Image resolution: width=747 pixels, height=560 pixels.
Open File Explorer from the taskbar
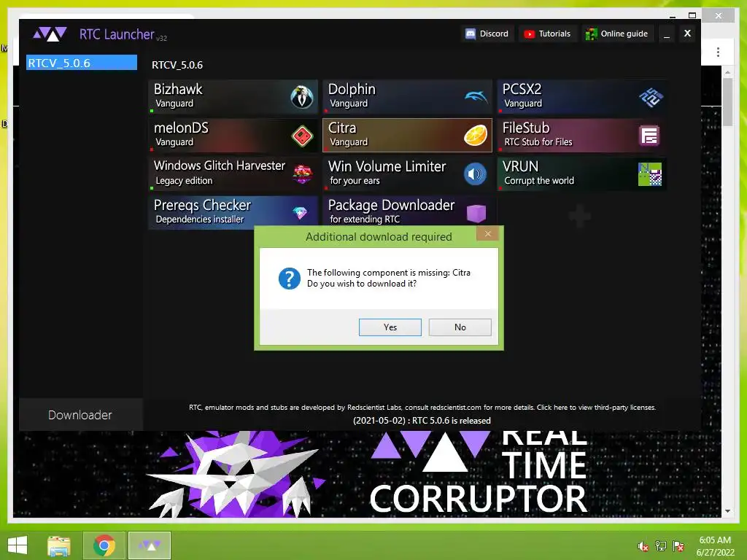[59, 545]
